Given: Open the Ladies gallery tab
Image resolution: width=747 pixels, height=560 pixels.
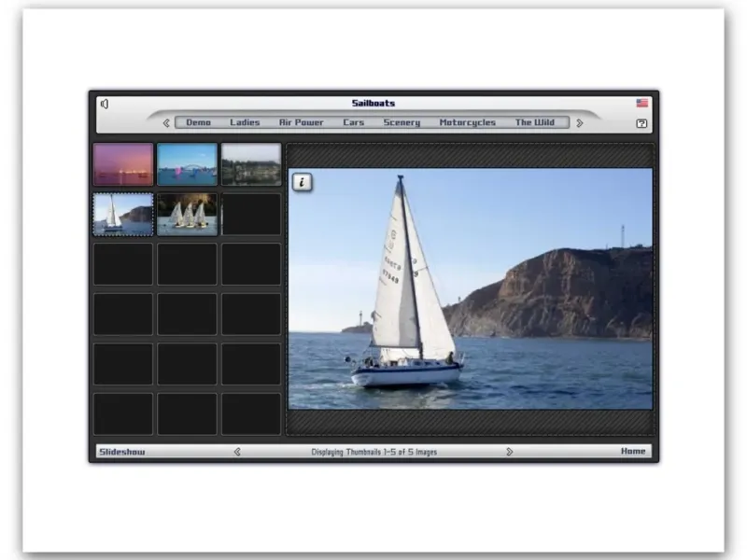Looking at the screenshot, I should pos(245,122).
